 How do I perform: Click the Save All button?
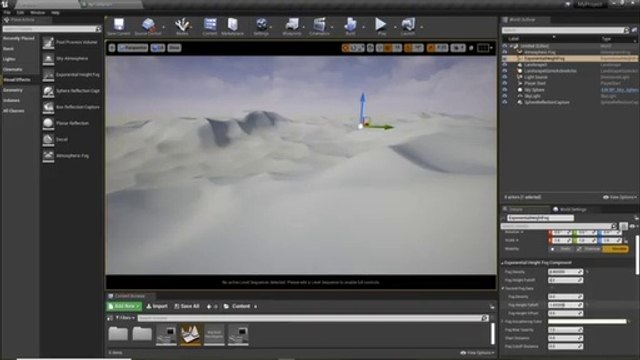[x=187, y=306]
